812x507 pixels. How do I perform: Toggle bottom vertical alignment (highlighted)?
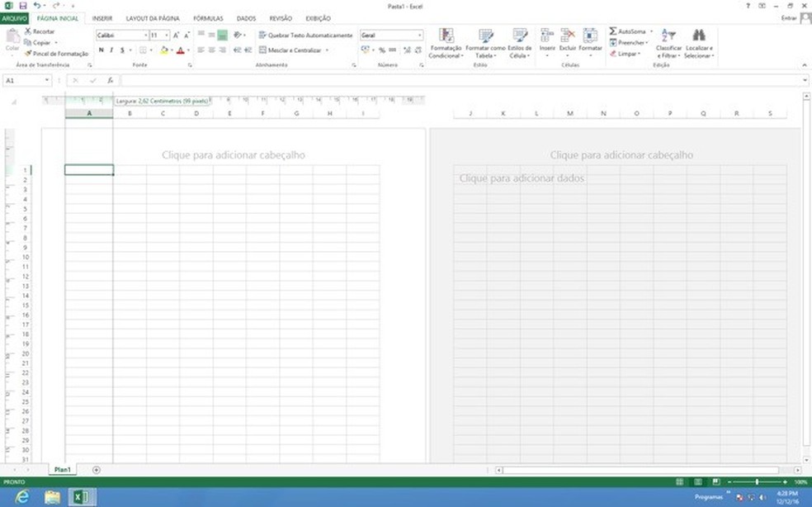[x=222, y=35]
